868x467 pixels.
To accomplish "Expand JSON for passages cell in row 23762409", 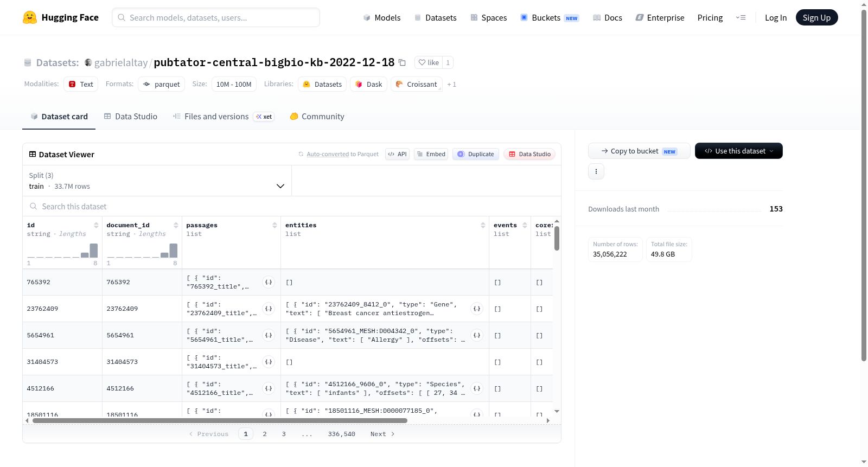I will coord(269,309).
